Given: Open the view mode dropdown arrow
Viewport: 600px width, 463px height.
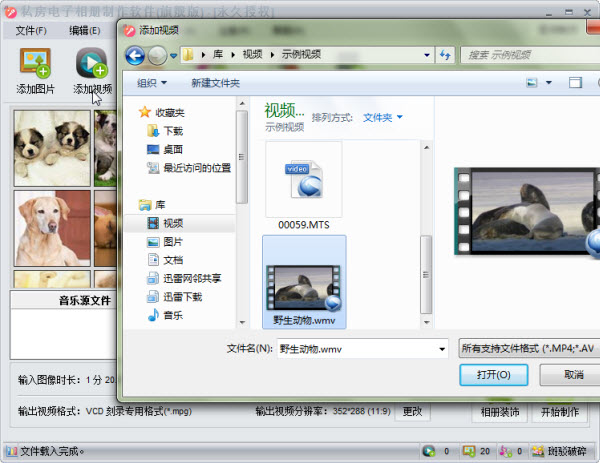Looking at the screenshot, I should click(549, 83).
